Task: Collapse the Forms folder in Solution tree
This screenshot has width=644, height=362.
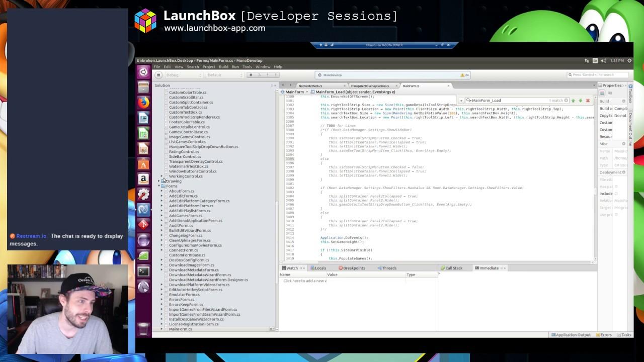Action: tap(159, 186)
